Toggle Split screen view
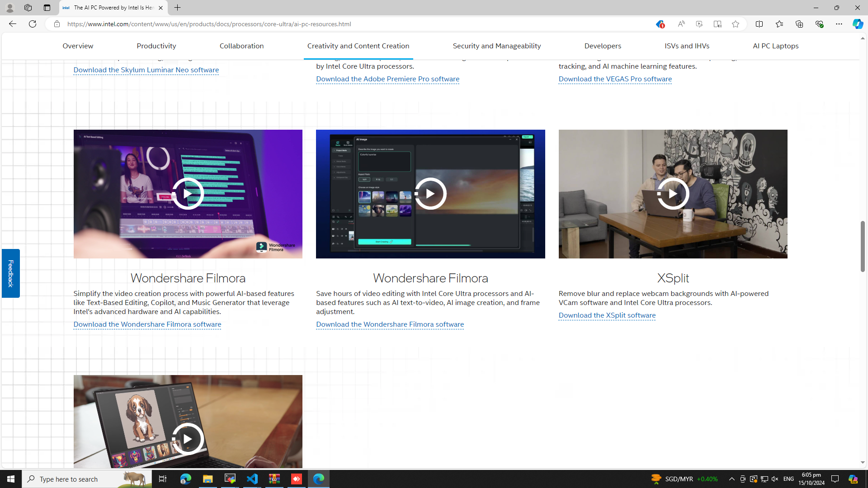This screenshot has height=488, width=868. coord(759,24)
